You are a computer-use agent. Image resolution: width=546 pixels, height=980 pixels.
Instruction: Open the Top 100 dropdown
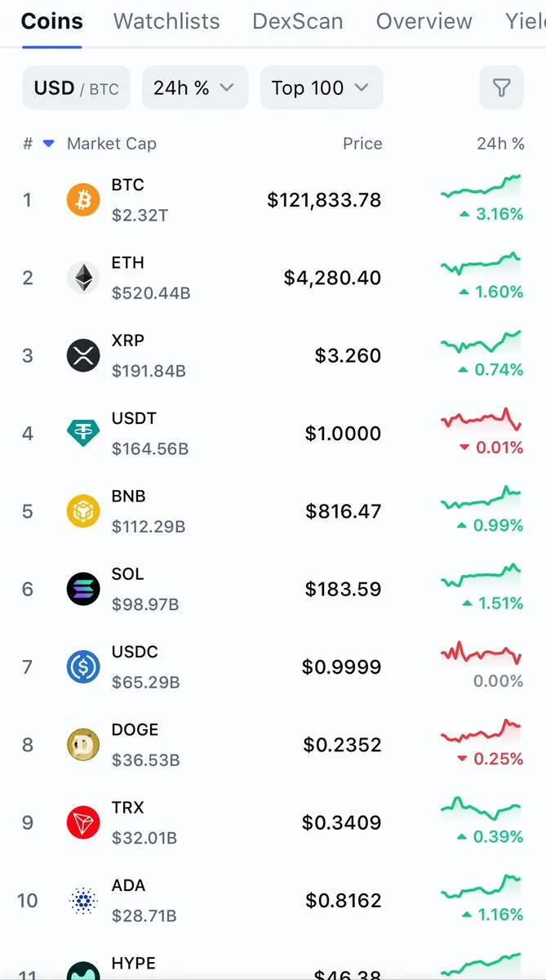(x=321, y=87)
